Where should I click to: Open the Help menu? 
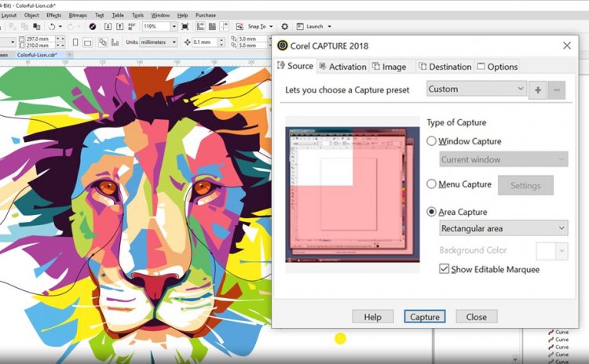(182, 16)
